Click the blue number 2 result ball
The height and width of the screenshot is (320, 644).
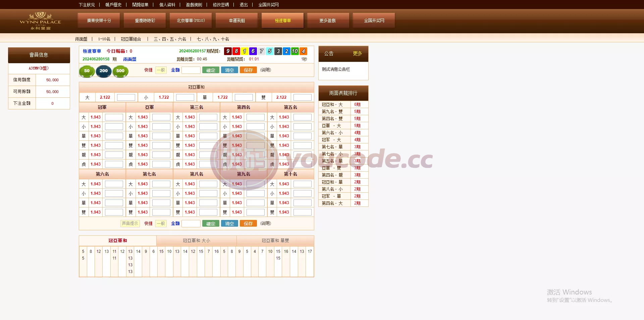tap(286, 51)
